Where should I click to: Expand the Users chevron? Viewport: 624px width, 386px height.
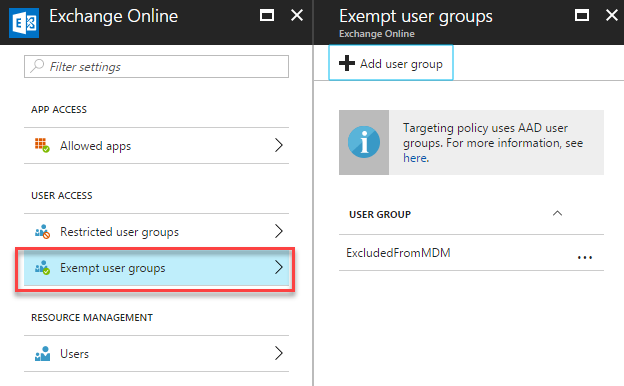279,353
